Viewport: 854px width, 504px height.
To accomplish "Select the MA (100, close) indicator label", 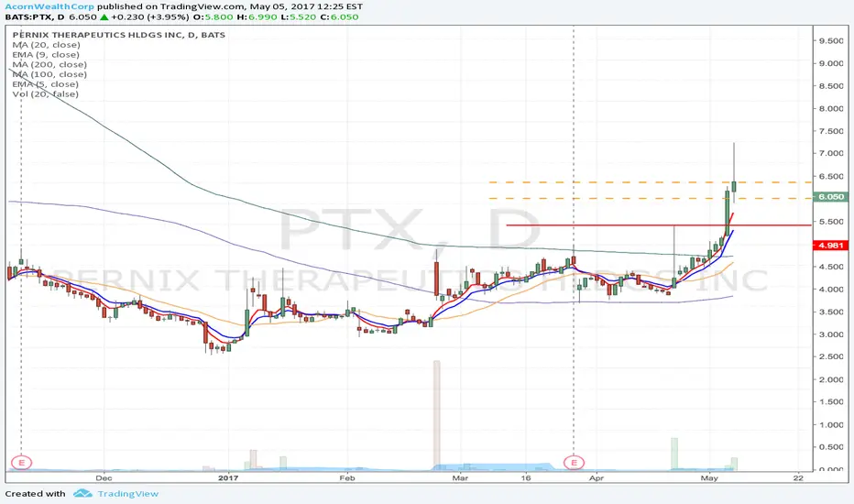I will [49, 74].
